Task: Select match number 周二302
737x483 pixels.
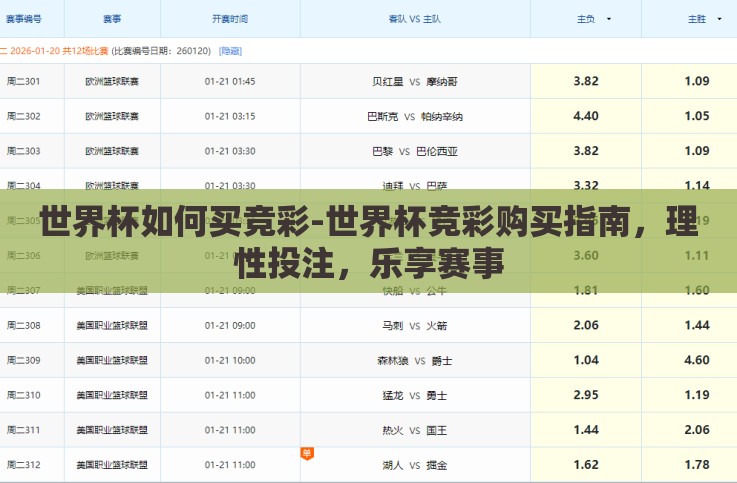Action: tap(24, 116)
